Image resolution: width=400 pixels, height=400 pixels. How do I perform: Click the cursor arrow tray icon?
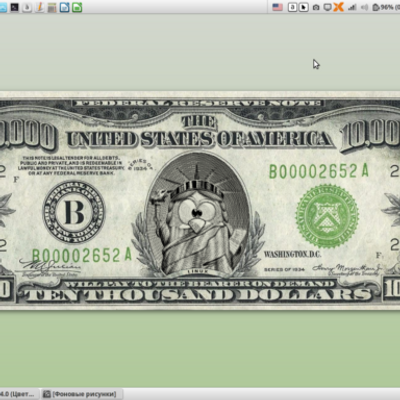point(303,7)
